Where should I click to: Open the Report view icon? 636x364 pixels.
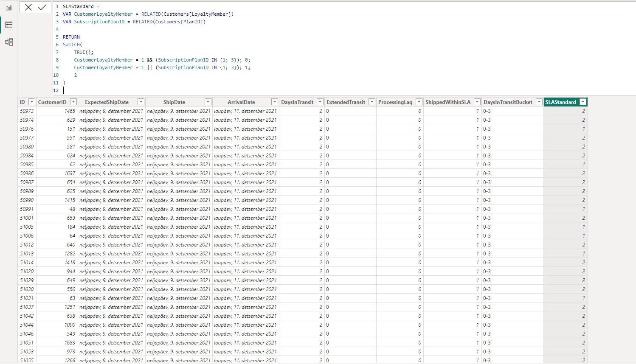click(8, 8)
